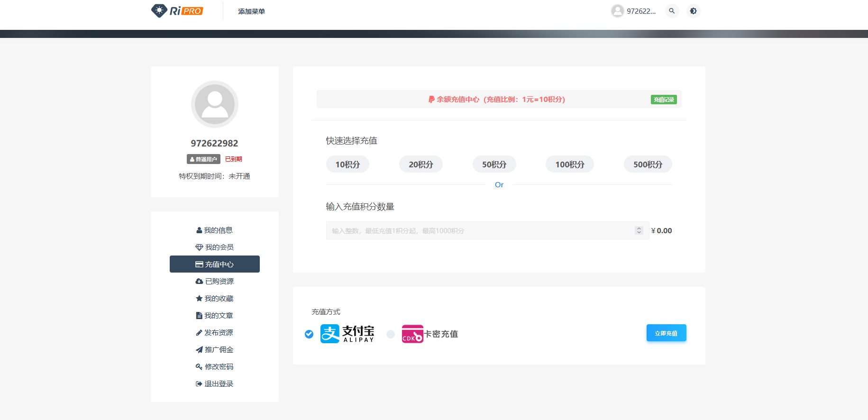Open 推广佣金 paper plane item
868x420 pixels.
tap(214, 350)
